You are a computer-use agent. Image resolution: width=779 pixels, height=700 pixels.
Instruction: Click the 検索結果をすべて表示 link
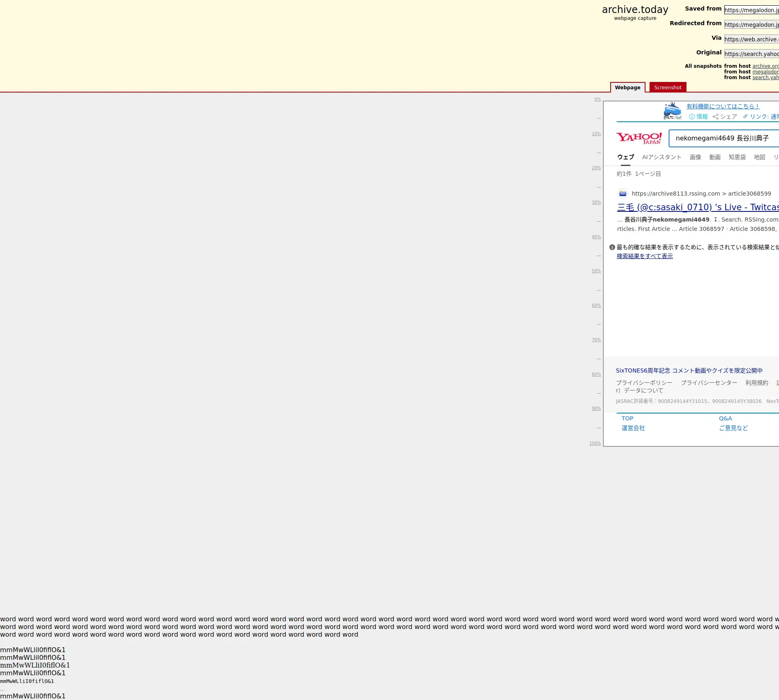[x=645, y=256]
